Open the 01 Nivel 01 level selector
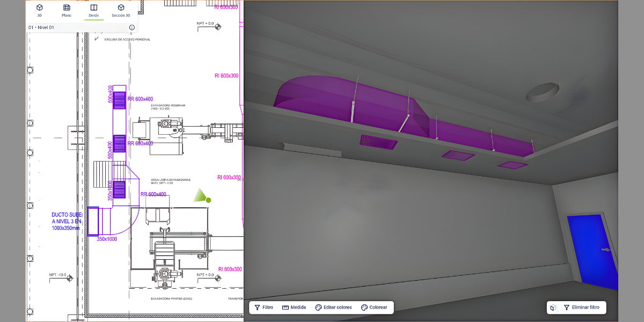The width and height of the screenshot is (644, 322). [x=41, y=27]
